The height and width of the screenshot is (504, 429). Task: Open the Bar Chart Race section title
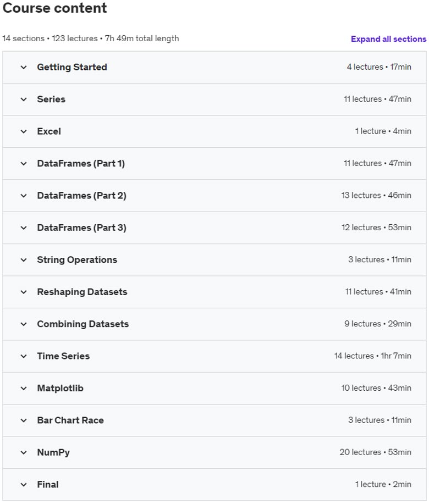pos(70,420)
